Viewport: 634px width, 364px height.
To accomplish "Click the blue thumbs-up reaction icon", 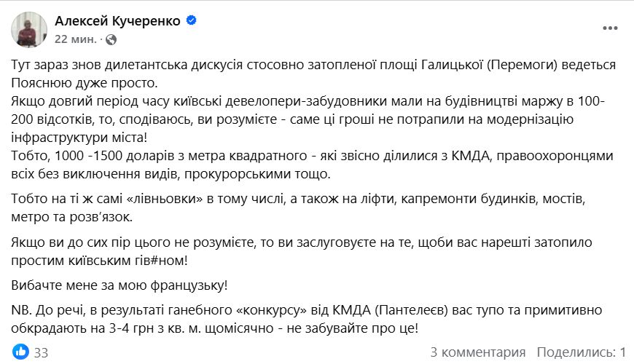I will click(x=20, y=352).
